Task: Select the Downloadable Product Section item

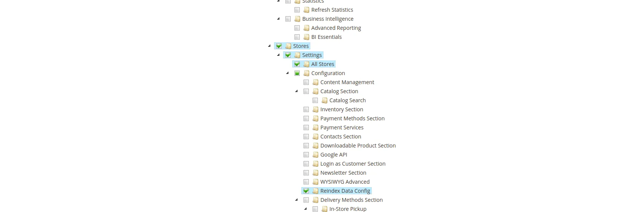Action: pos(358,146)
